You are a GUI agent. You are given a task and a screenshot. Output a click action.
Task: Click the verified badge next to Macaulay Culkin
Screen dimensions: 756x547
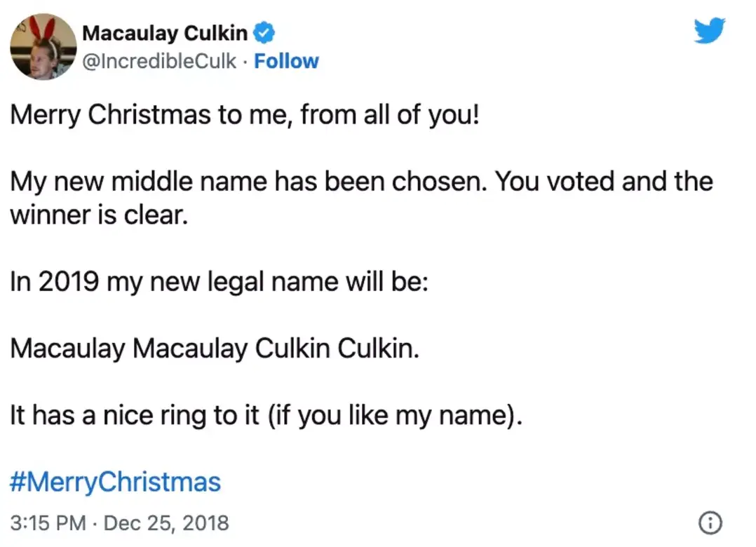[x=265, y=32]
